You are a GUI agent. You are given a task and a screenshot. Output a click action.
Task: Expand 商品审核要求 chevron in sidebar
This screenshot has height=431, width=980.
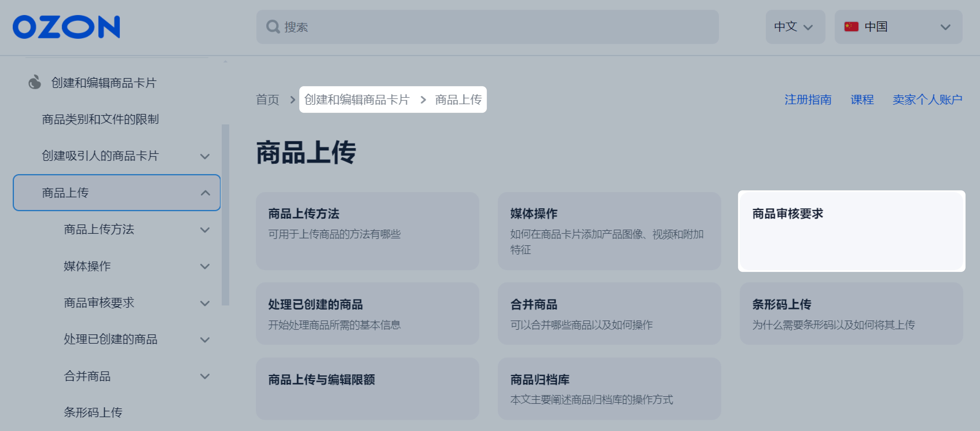pyautogui.click(x=205, y=303)
